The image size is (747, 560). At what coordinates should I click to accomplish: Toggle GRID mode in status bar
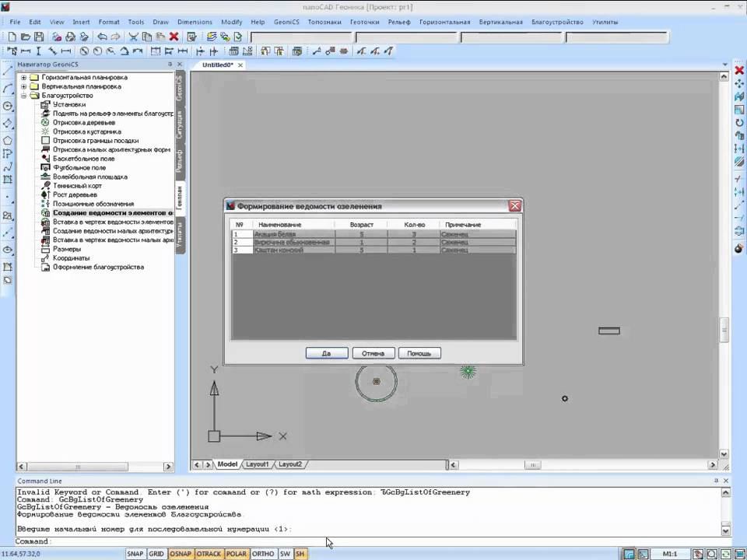pyautogui.click(x=156, y=554)
